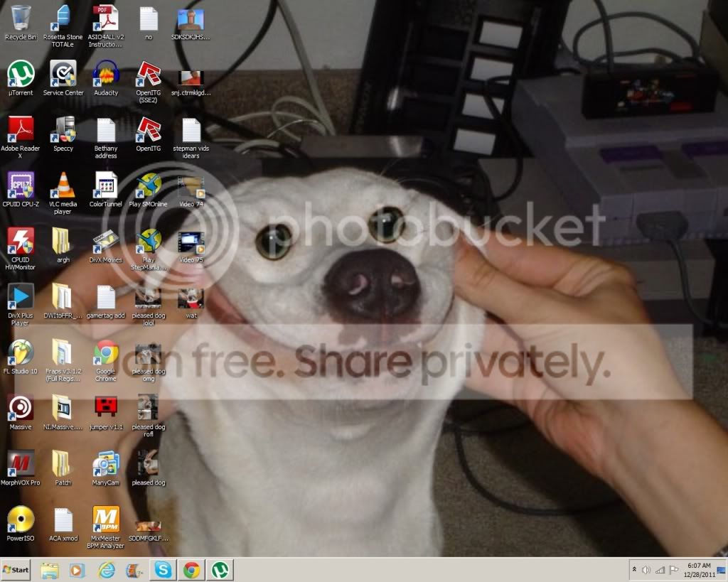
Task: Click the volume speaker tray icon
Action: point(646,570)
